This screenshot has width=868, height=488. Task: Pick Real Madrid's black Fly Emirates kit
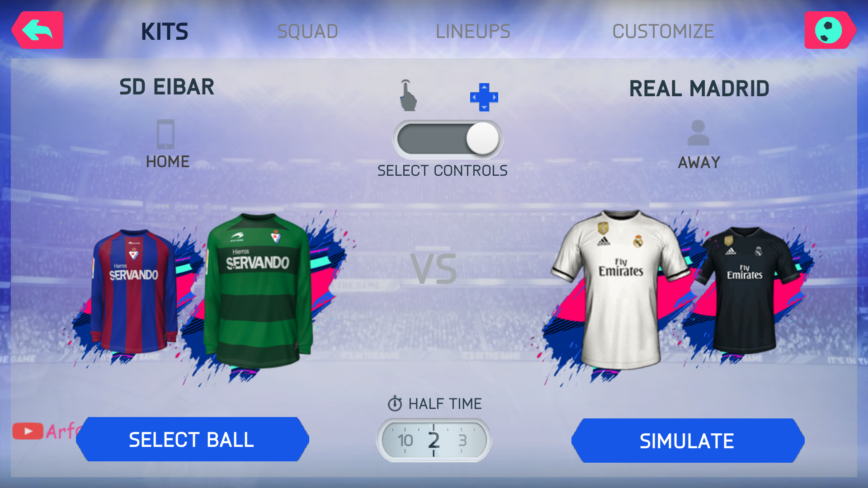745,290
